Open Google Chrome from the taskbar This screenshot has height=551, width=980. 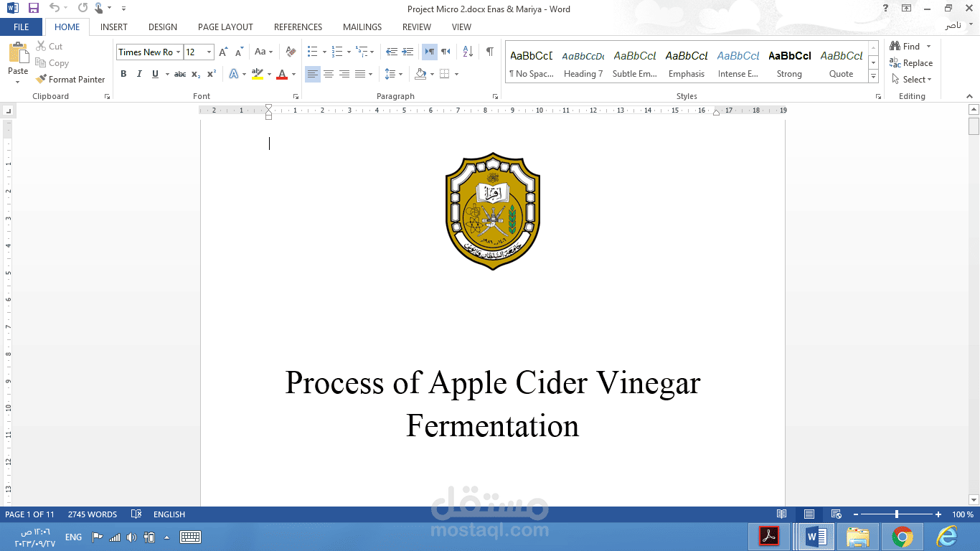click(x=903, y=537)
